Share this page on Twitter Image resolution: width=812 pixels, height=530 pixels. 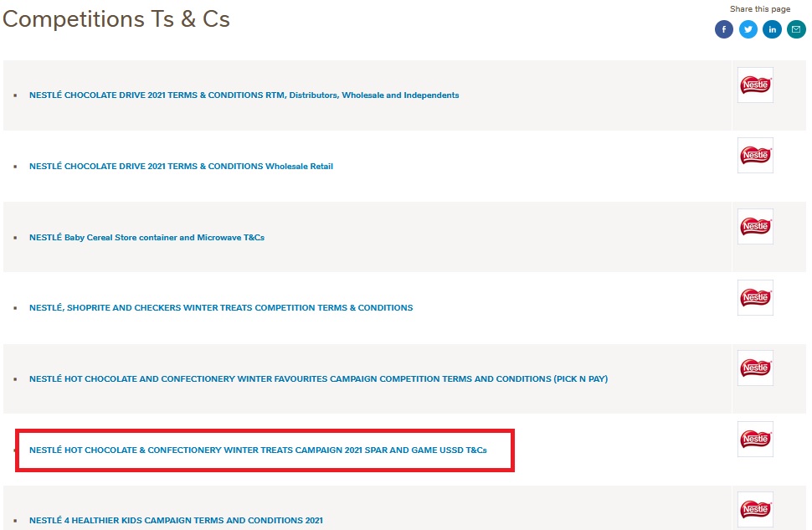coord(748,29)
